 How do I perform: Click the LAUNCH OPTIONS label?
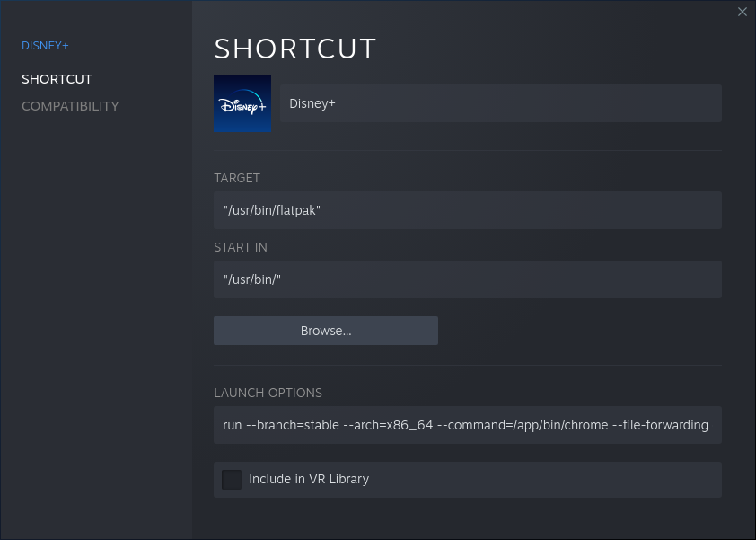pyautogui.click(x=268, y=393)
